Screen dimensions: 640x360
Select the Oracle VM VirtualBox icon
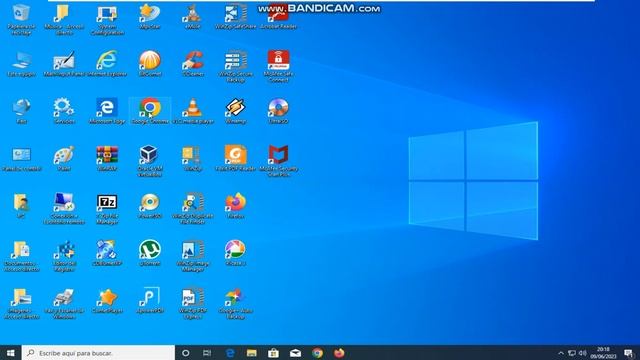[150, 161]
